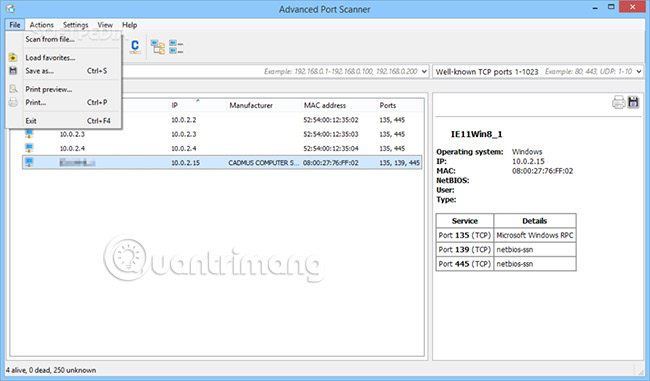The image size is (650, 381).
Task: Click the printer icon in details panel
Action: [x=618, y=102]
